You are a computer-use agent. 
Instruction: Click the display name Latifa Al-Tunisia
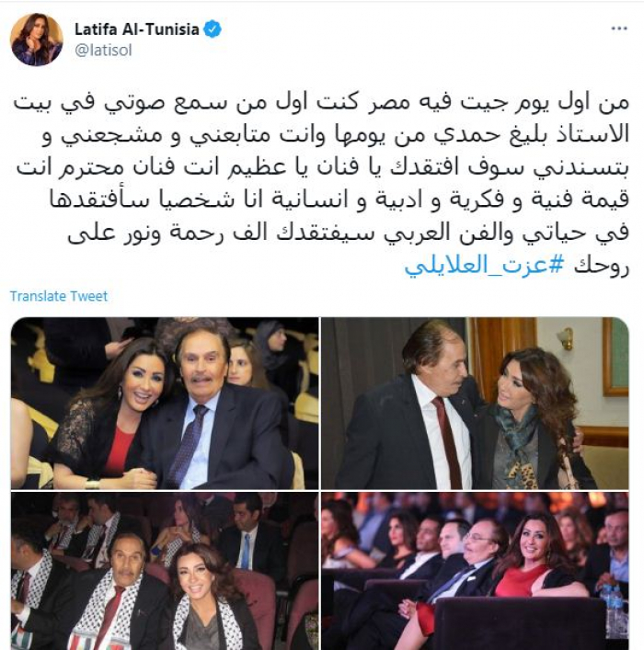click(x=137, y=29)
